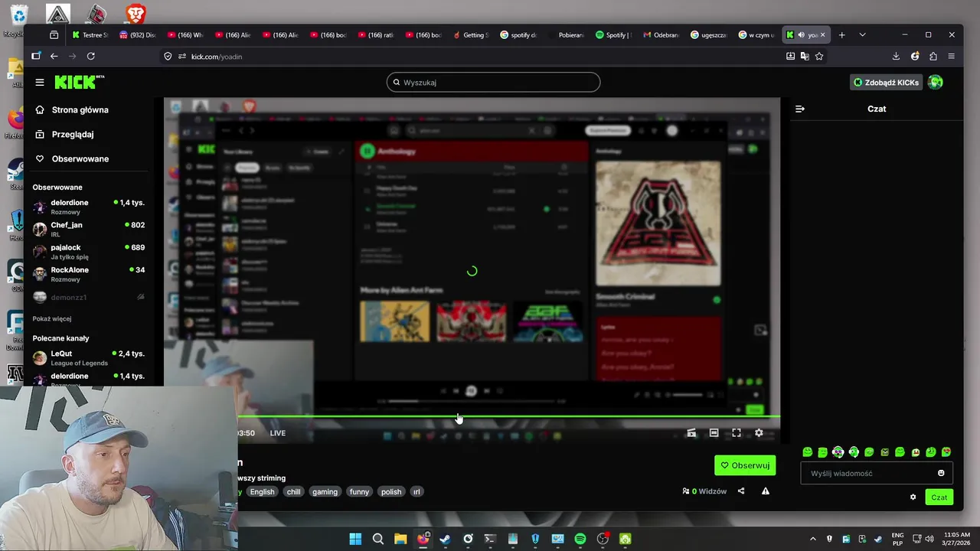Enter fullscreen on the video player

point(737,433)
